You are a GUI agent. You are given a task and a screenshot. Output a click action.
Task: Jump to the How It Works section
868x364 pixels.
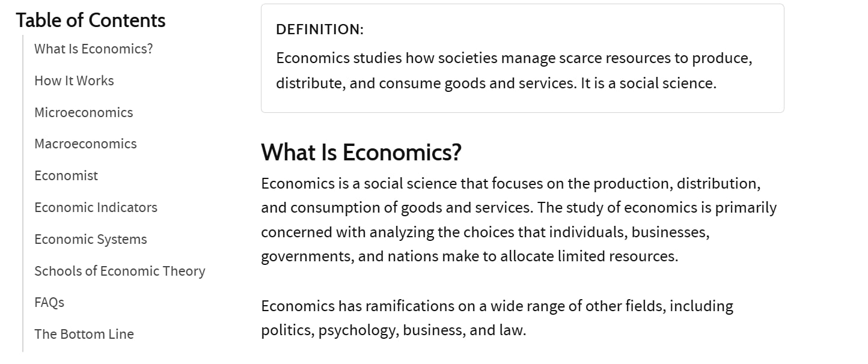coord(74,80)
